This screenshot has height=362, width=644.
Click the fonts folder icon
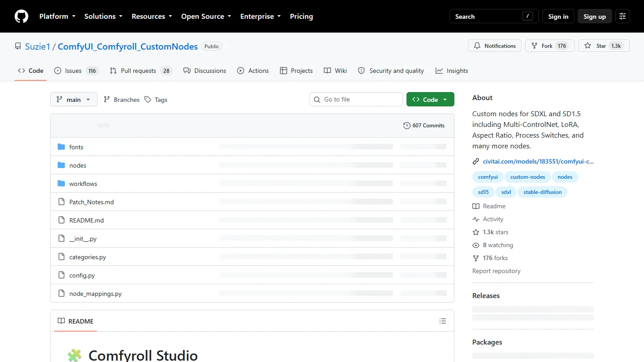[x=61, y=147]
